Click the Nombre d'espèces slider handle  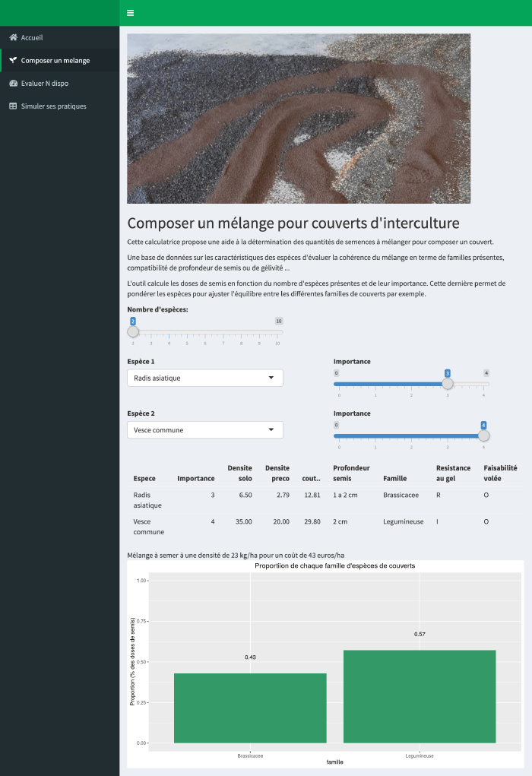coord(133,331)
